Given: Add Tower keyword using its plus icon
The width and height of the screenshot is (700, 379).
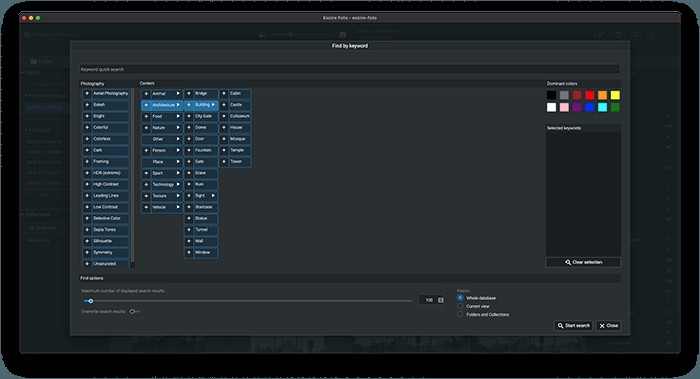Looking at the screenshot, I should coord(224,162).
